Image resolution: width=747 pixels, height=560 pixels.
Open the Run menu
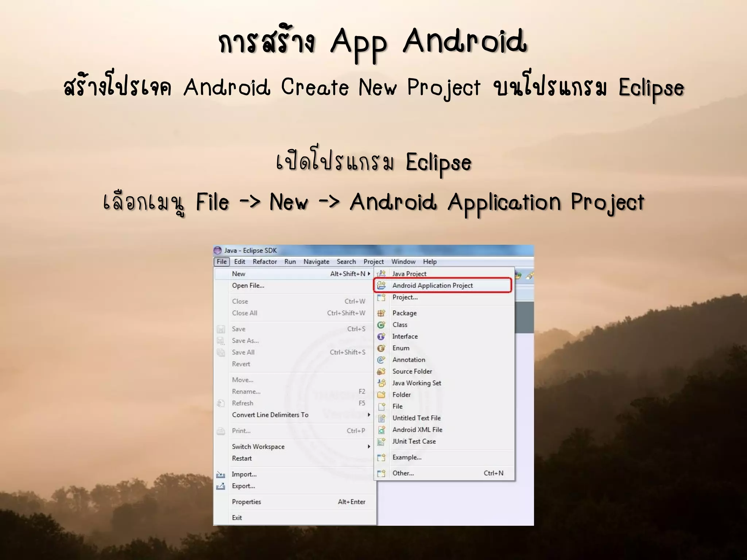(x=290, y=261)
